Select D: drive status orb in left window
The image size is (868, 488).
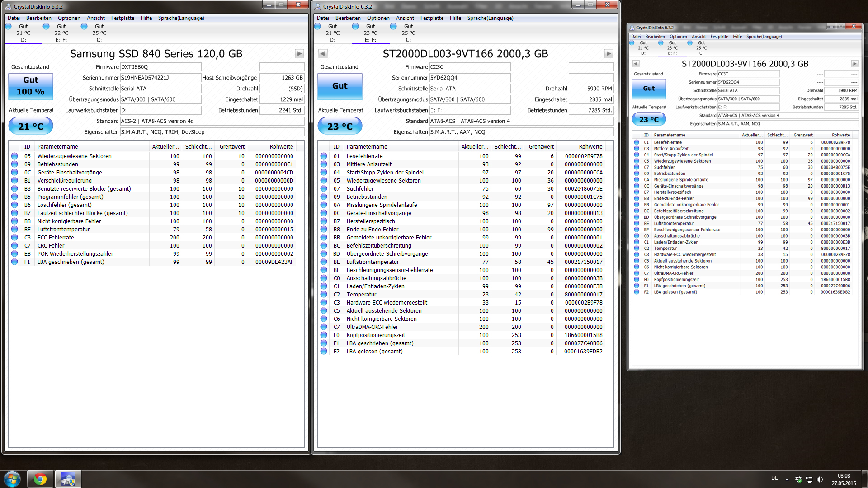coord(8,27)
